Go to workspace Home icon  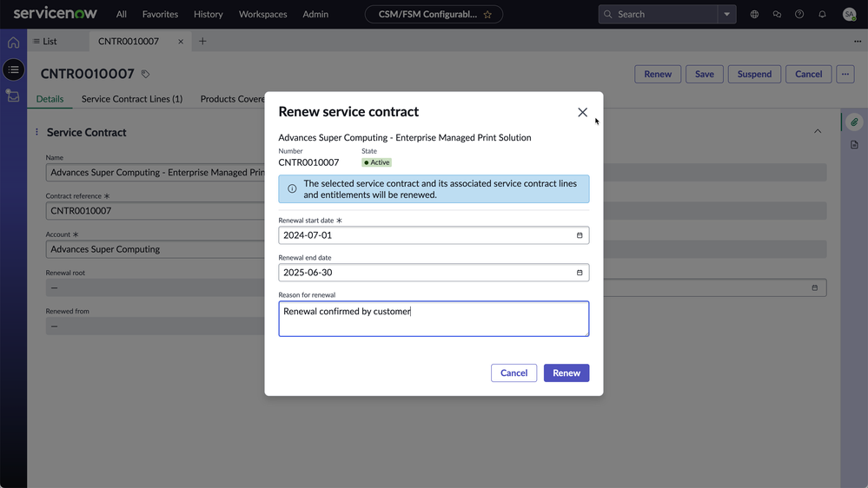tap(13, 42)
